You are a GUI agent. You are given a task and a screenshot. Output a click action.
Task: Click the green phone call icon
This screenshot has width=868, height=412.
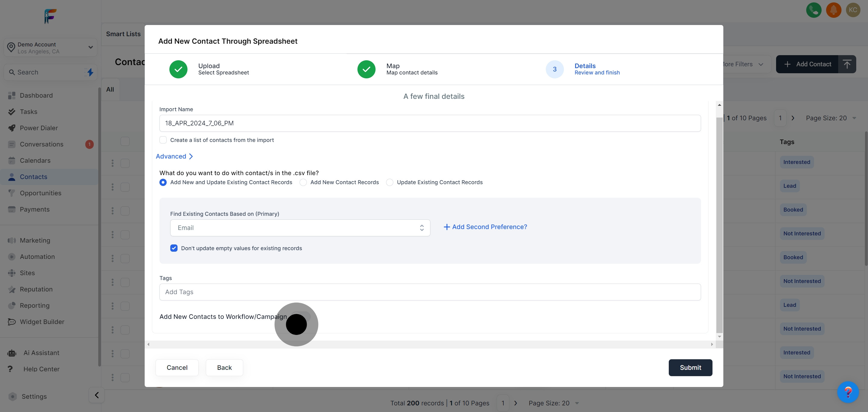click(x=813, y=10)
